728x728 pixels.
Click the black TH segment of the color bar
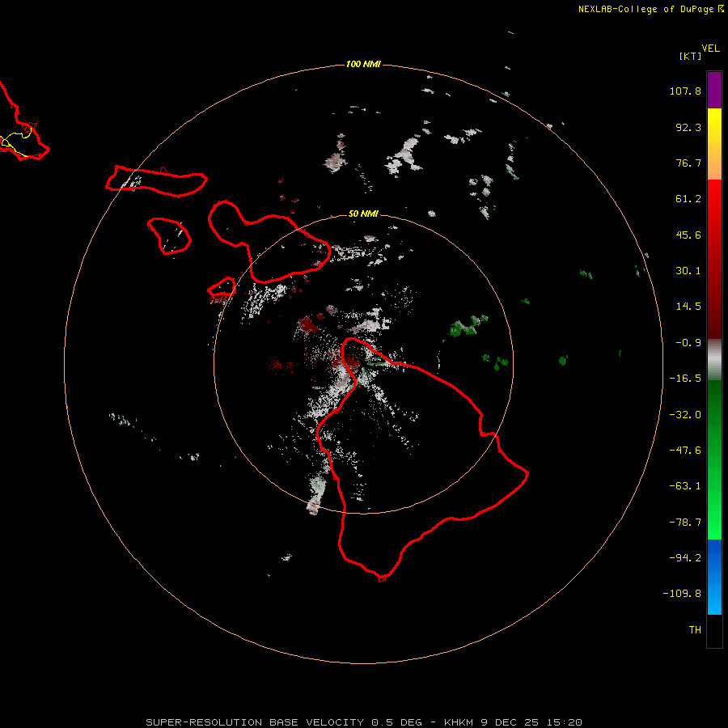[x=714, y=630]
